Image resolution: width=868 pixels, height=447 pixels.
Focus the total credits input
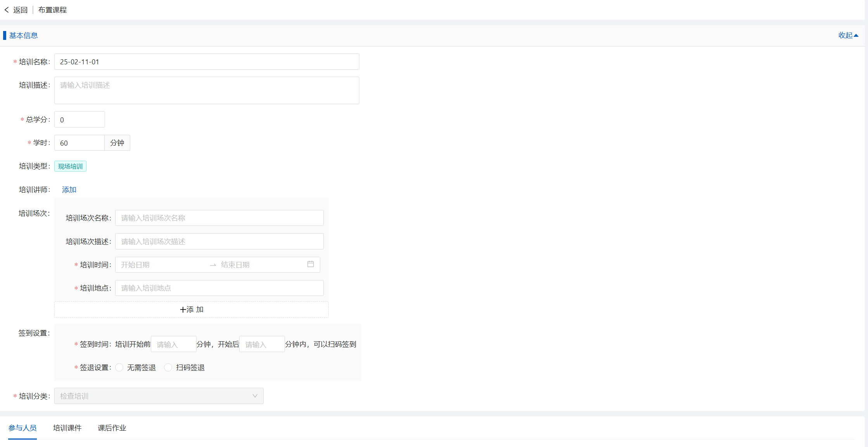79,120
